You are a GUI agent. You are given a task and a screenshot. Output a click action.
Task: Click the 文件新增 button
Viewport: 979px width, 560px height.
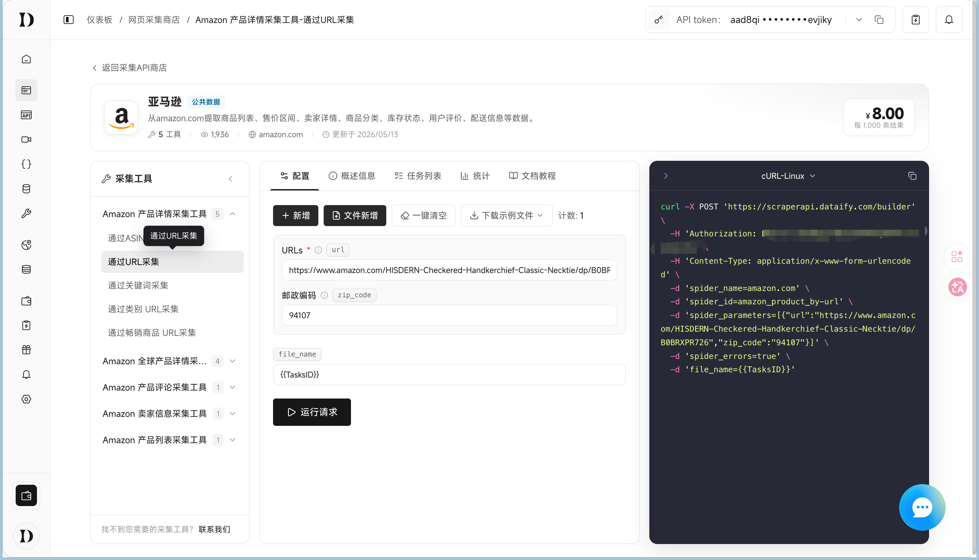355,216
